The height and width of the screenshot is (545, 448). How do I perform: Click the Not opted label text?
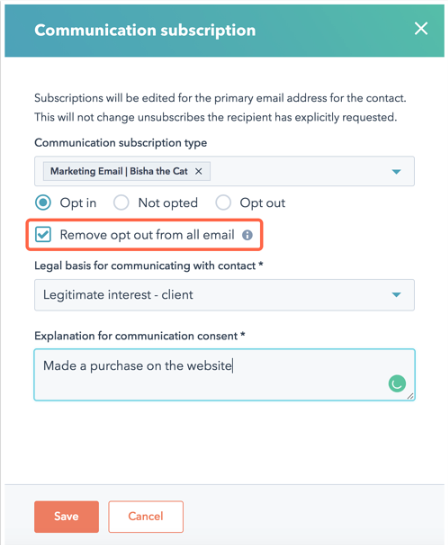168,203
